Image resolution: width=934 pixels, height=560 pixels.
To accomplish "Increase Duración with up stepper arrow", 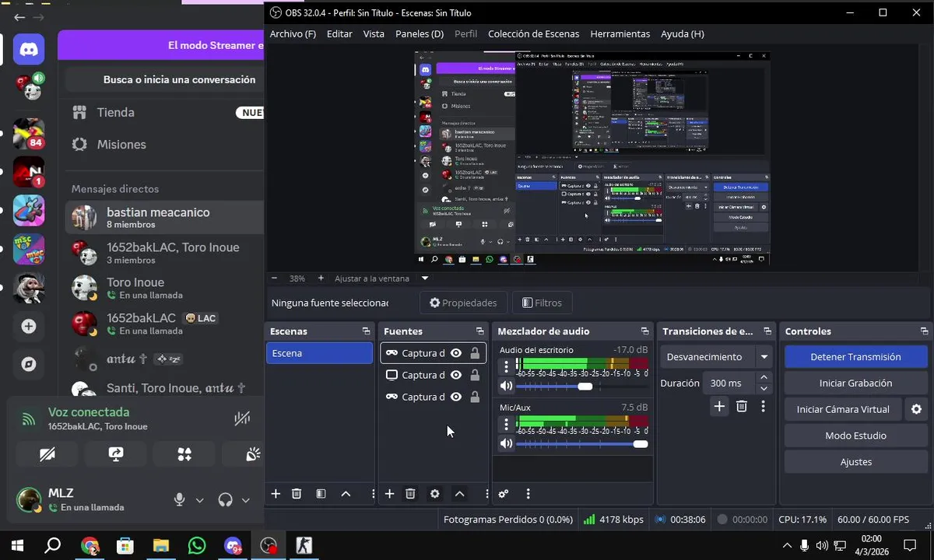I will click(x=764, y=377).
